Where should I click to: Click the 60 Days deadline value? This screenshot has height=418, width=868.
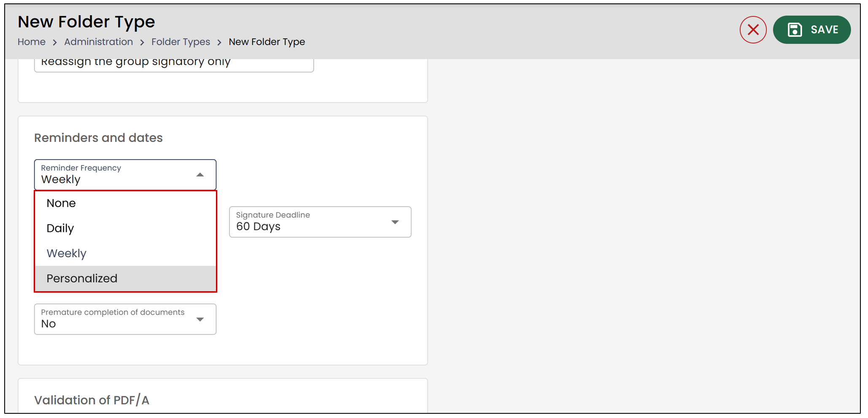coord(258,227)
